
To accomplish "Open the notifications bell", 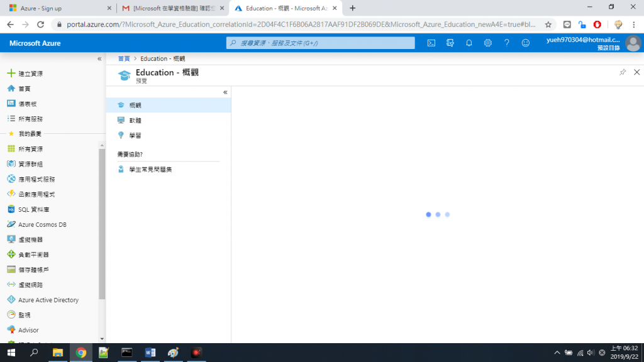I will [x=469, y=43].
